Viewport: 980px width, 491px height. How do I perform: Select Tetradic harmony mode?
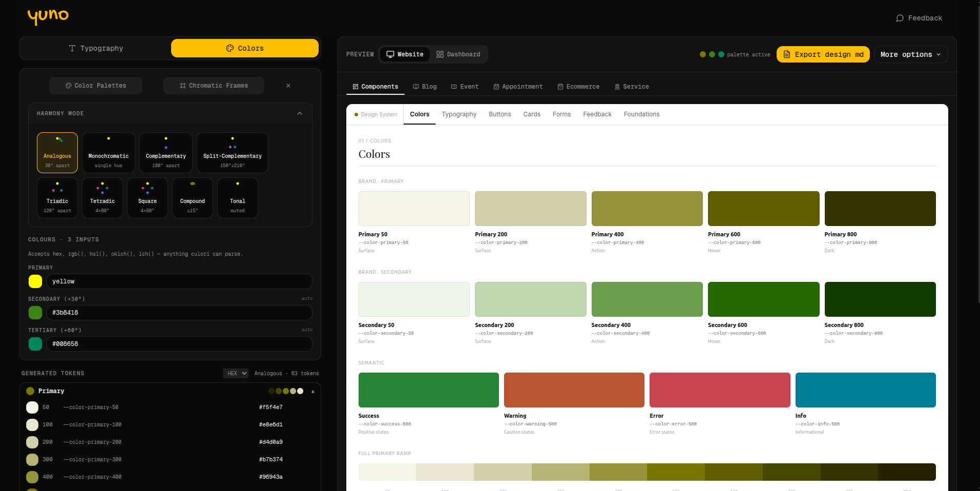click(102, 198)
